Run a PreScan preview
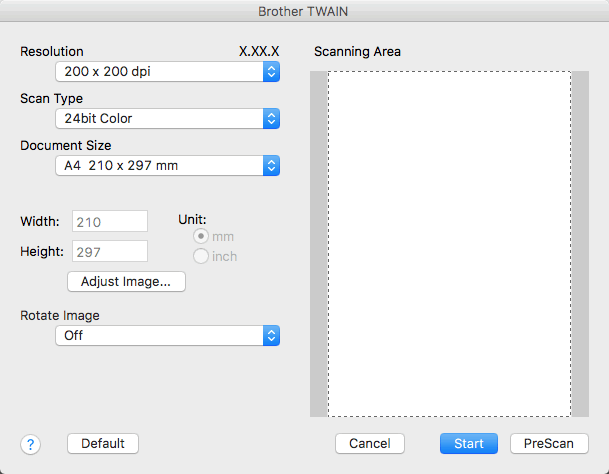 click(549, 444)
